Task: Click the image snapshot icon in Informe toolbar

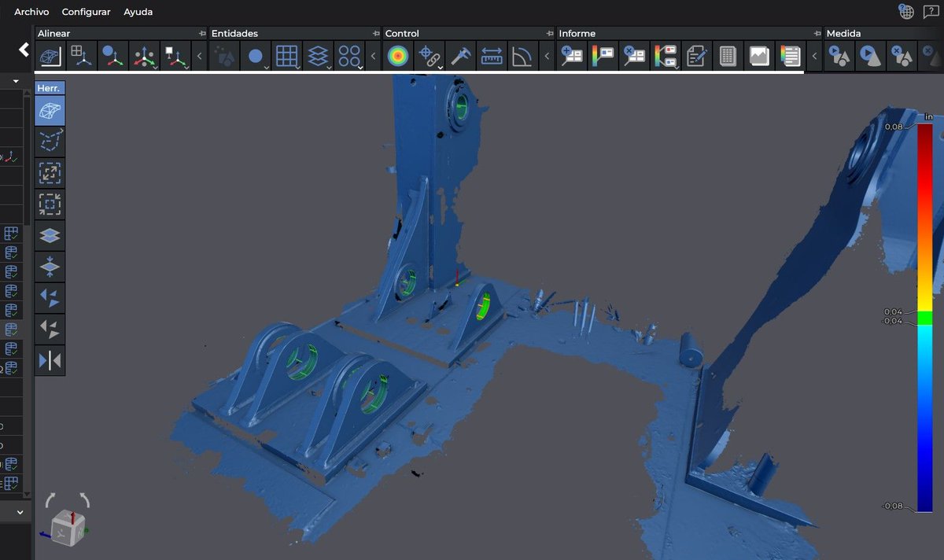Action: (x=758, y=56)
